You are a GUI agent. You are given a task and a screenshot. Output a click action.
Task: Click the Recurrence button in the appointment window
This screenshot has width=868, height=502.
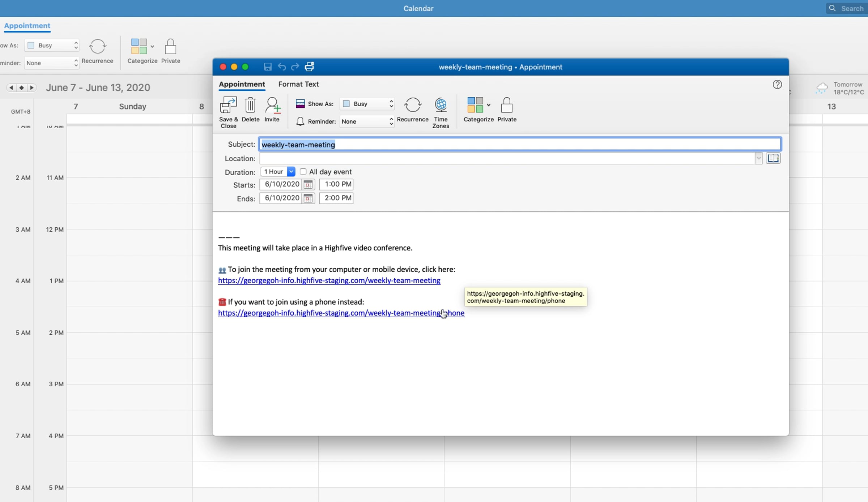412,106
